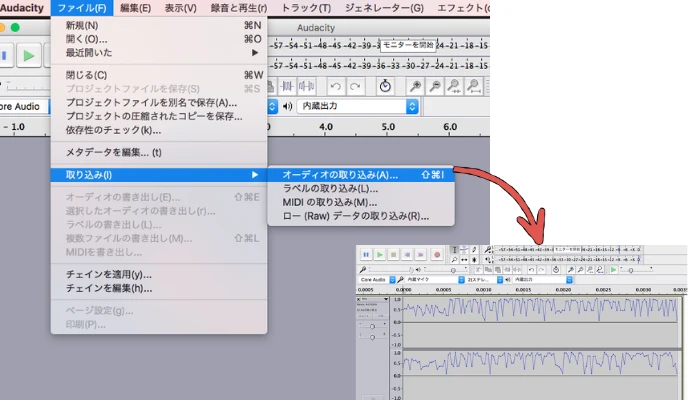Click the speaker icon beside 内蔵出力
This screenshot has height=400, width=700.
288,106
